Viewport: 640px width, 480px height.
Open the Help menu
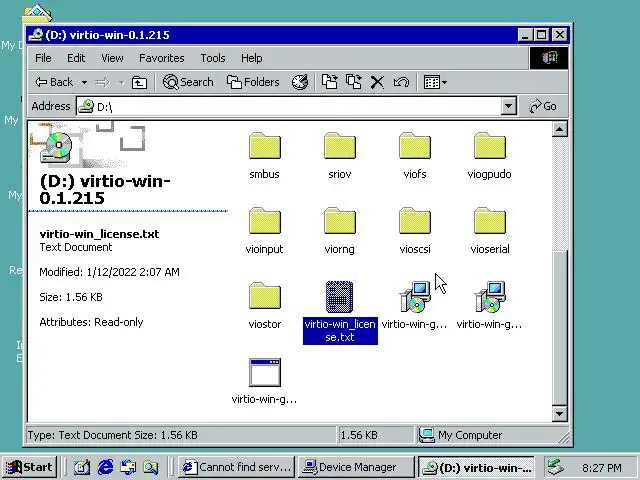251,58
